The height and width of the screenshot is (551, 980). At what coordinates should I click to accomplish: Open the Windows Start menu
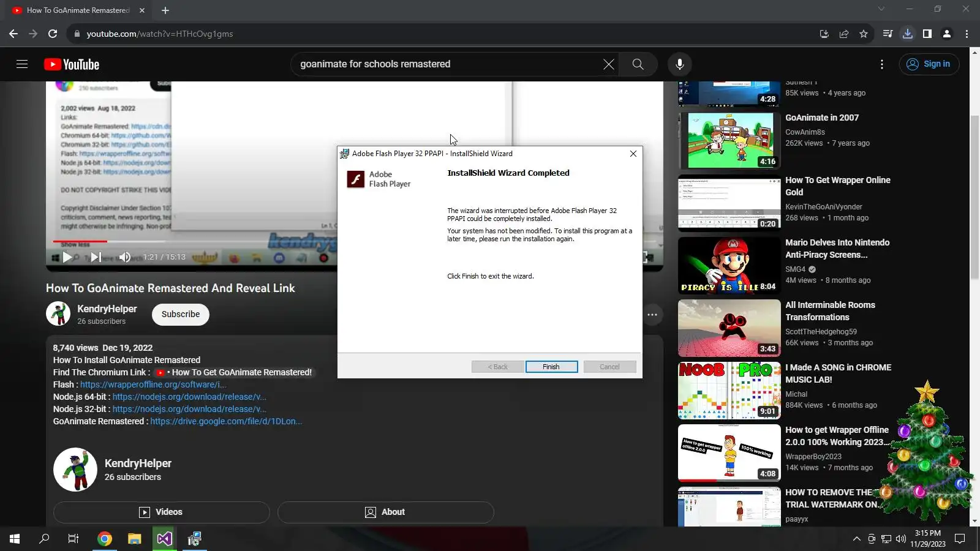pyautogui.click(x=15, y=539)
